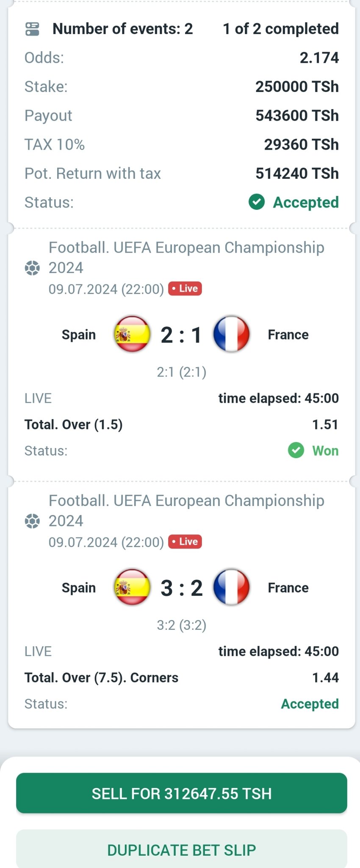Tap the Duplicate Bet Slip button
The image size is (360, 868).
coord(182,849)
